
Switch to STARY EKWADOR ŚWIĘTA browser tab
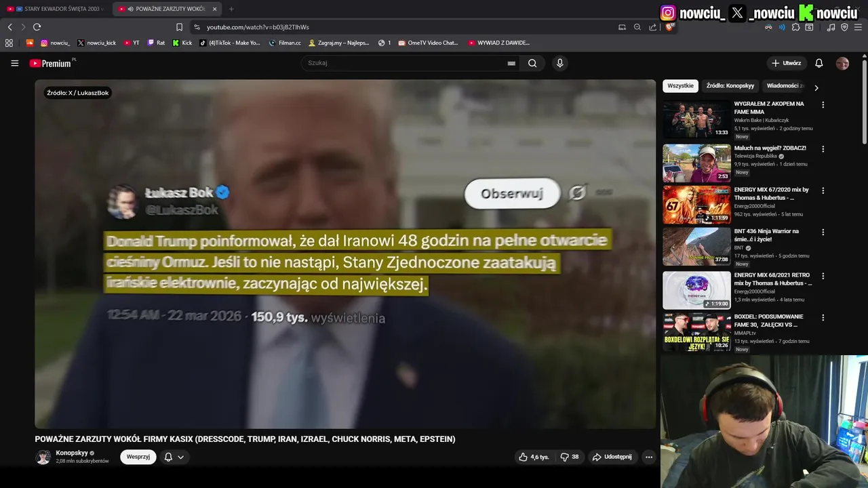coord(54,9)
